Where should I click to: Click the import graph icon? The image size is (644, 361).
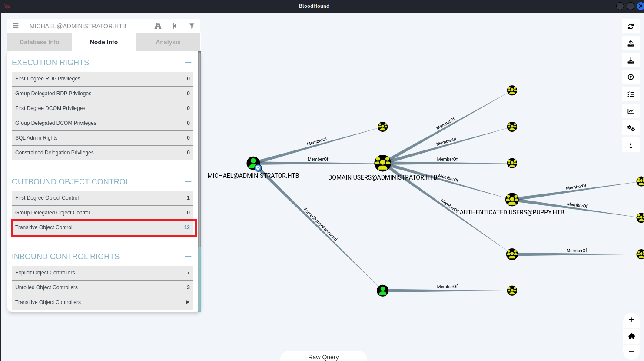click(631, 60)
